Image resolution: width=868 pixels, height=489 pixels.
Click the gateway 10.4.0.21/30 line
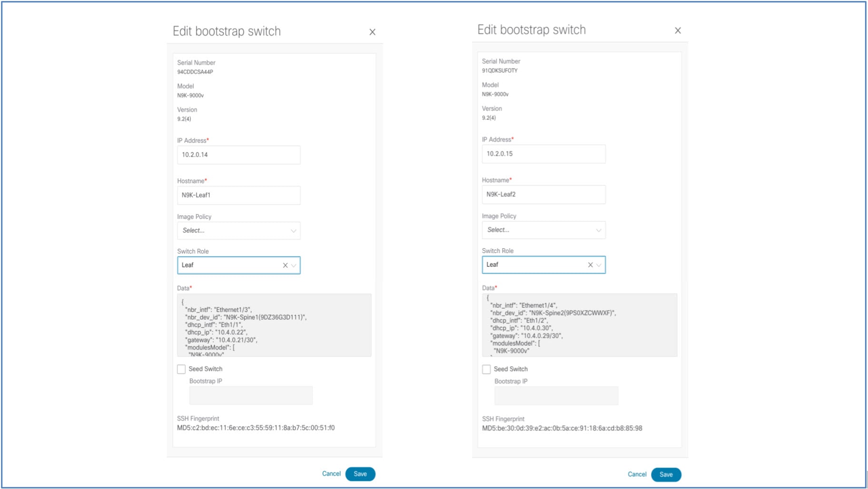click(221, 340)
